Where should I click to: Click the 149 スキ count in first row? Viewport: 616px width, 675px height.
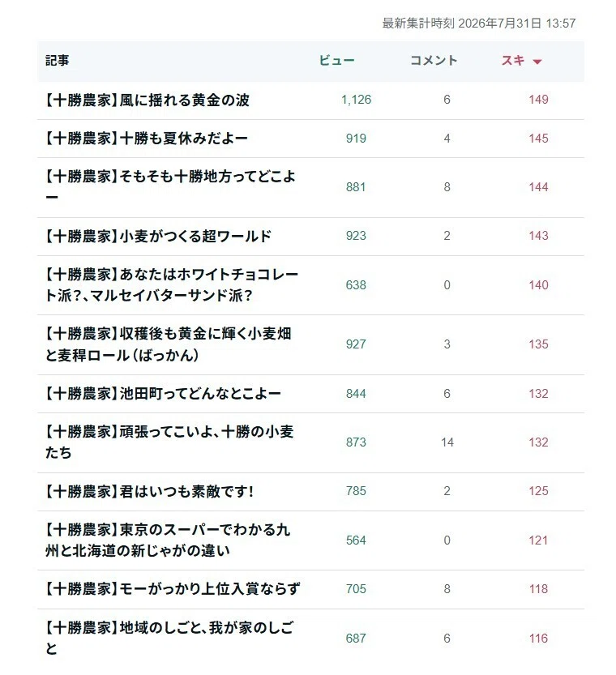point(538,100)
